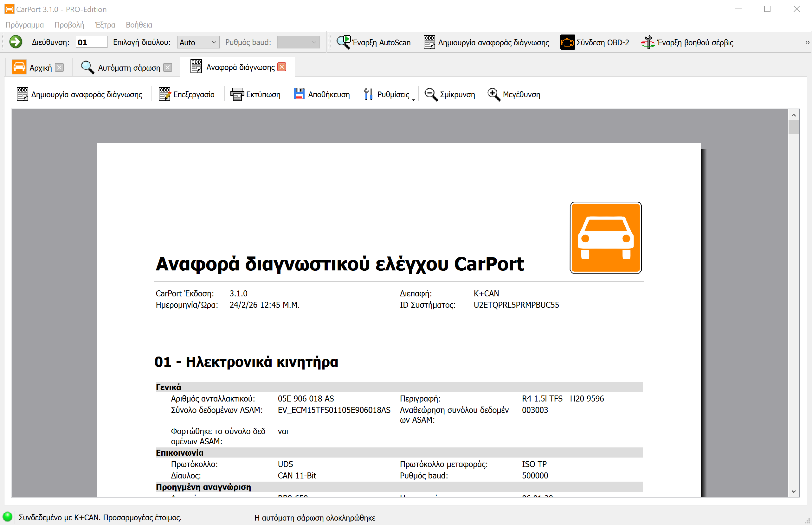Save the report with Αποθήκευση
The height and width of the screenshot is (525, 812).
[322, 94]
